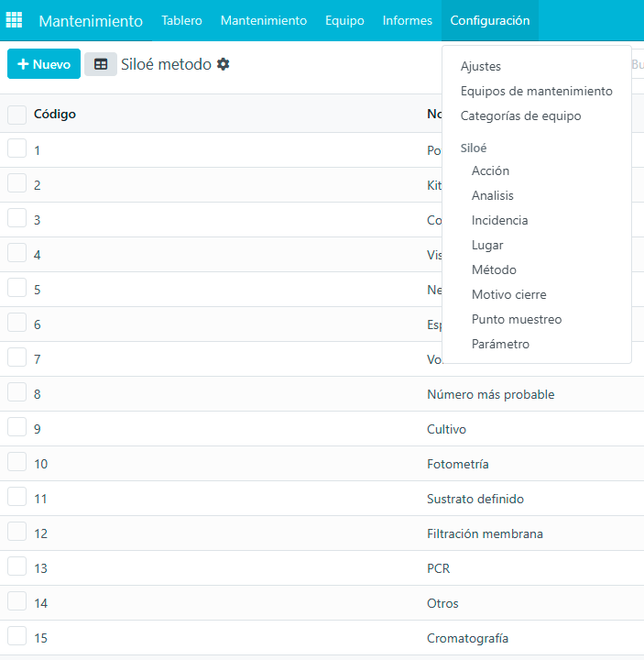Tick the select-all checkbox in header row
Screen dimensions: 644x660
tap(16, 115)
